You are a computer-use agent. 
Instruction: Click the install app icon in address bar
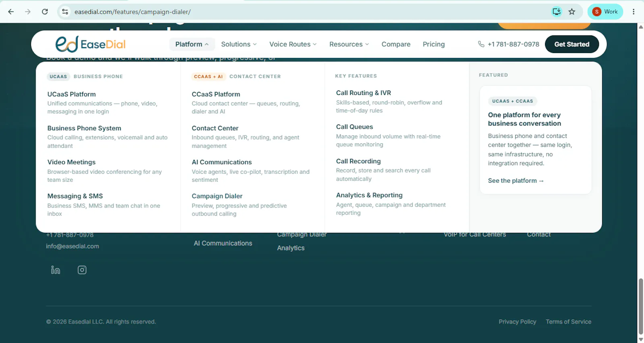tap(557, 12)
